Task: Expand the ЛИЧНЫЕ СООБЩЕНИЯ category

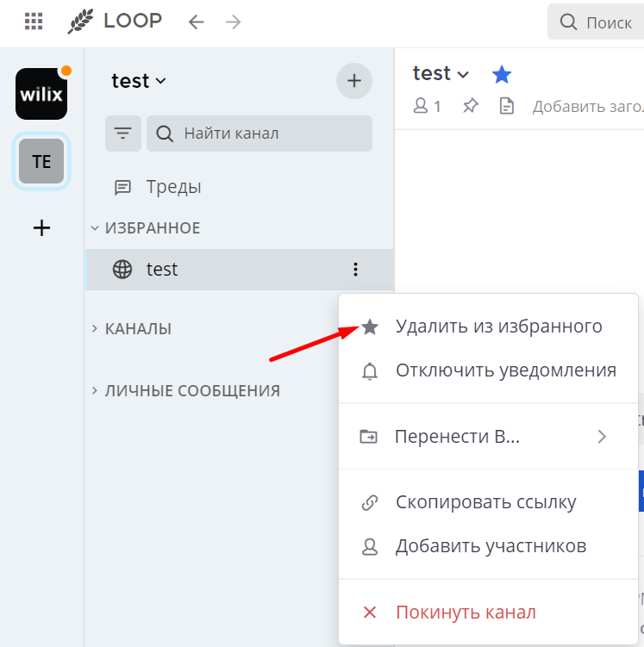Action: tap(185, 391)
